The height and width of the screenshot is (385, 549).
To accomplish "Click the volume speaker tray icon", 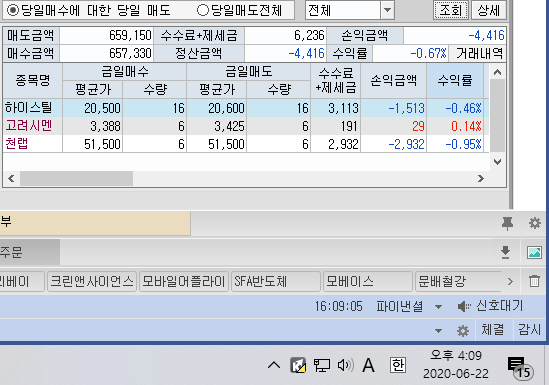I will pos(345,365).
